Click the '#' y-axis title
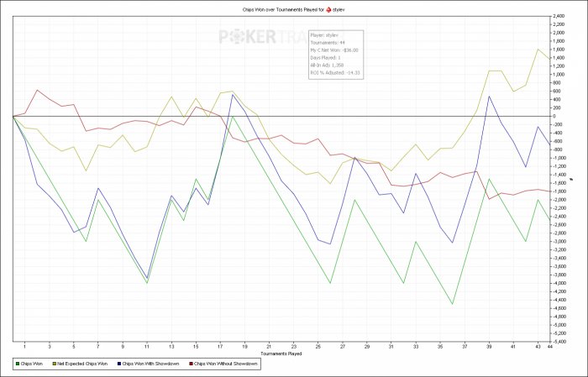The height and width of the screenshot is (377, 588). click(x=572, y=179)
